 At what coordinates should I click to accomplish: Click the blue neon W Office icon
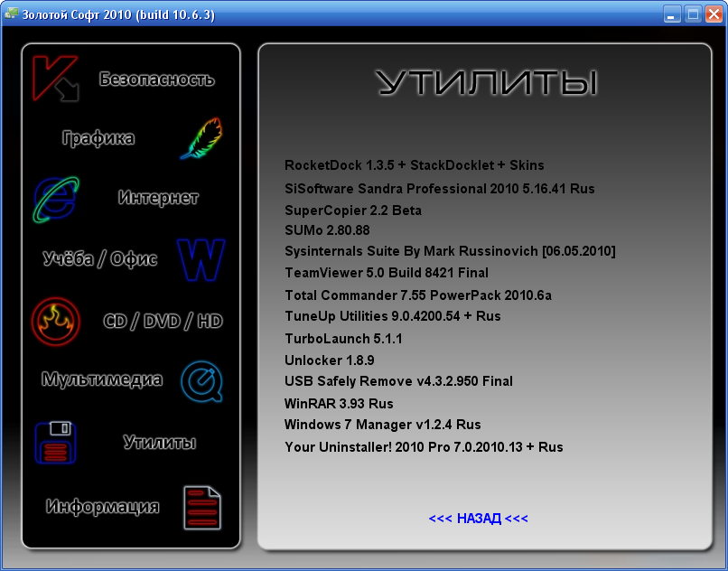201,259
